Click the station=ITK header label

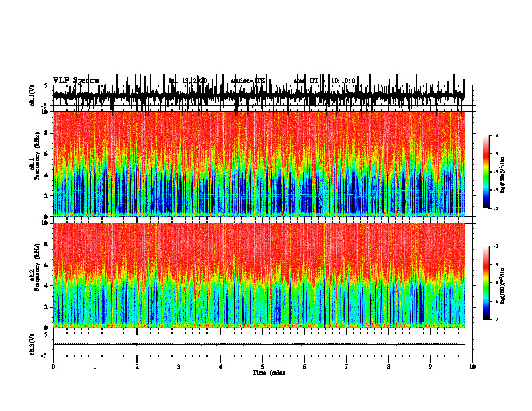248,81
